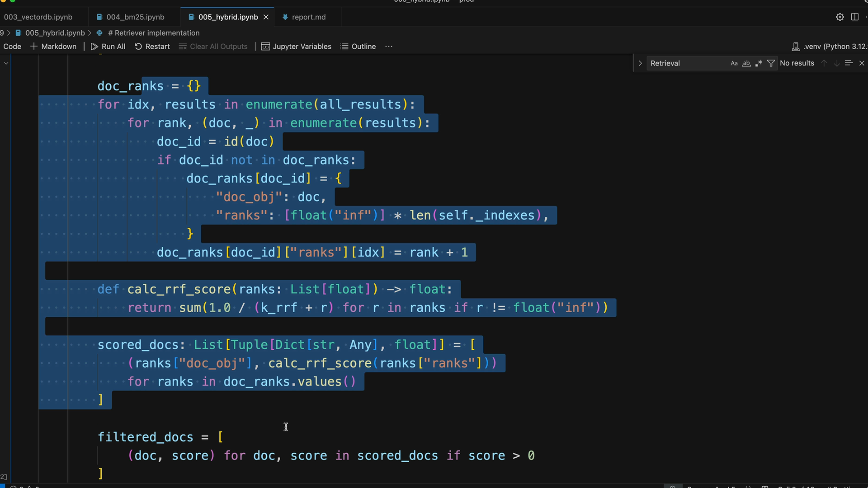Click 'filtered_docs' variable in code
This screenshot has width=868, height=488.
tap(146, 437)
